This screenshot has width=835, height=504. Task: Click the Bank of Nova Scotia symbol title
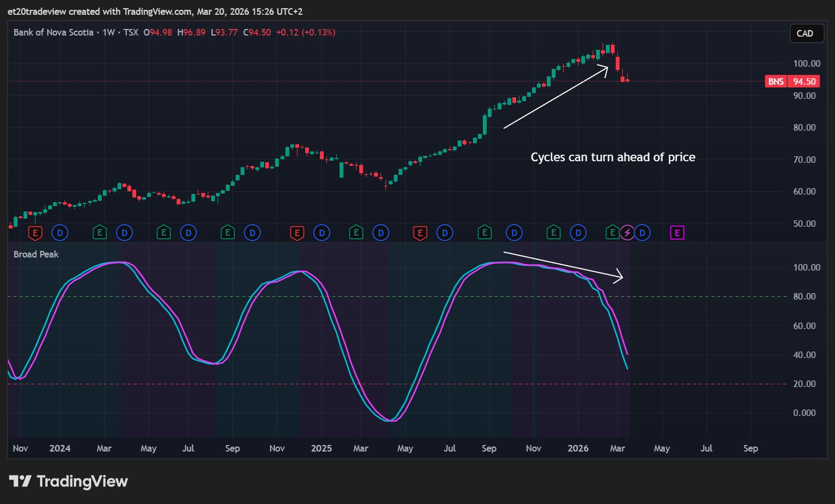pos(54,32)
